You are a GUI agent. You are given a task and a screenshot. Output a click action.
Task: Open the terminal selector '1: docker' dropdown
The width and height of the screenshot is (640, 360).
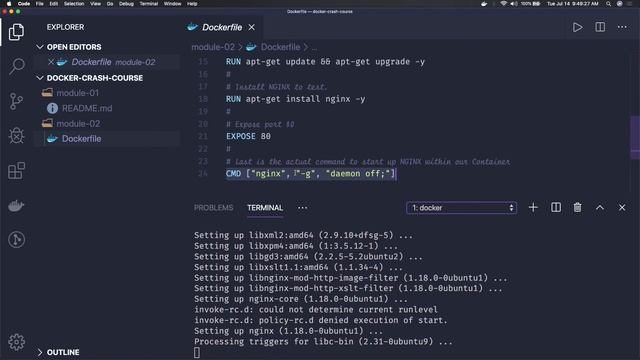click(x=461, y=208)
